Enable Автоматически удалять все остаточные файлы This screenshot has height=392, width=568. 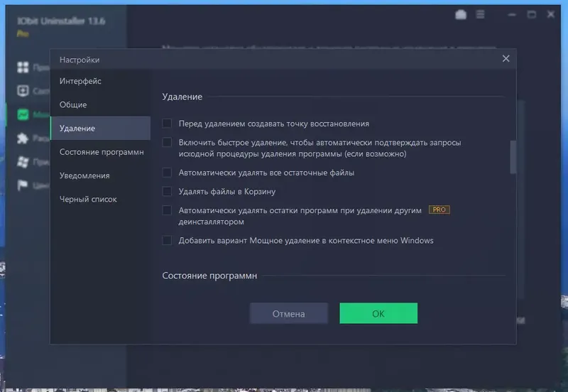(x=167, y=173)
